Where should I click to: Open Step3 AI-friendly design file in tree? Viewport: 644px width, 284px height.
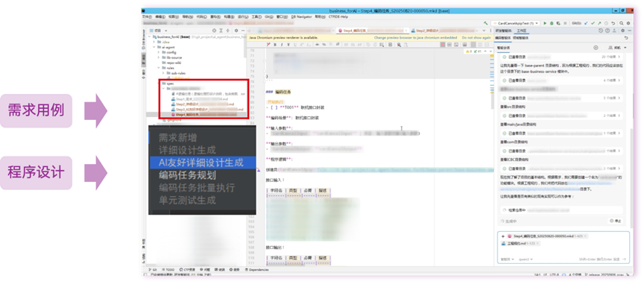click(207, 110)
